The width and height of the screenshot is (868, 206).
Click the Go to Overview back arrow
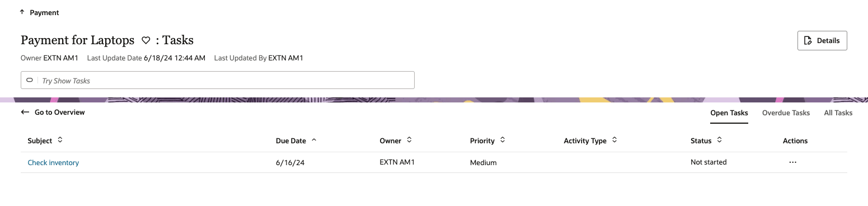coord(25,112)
